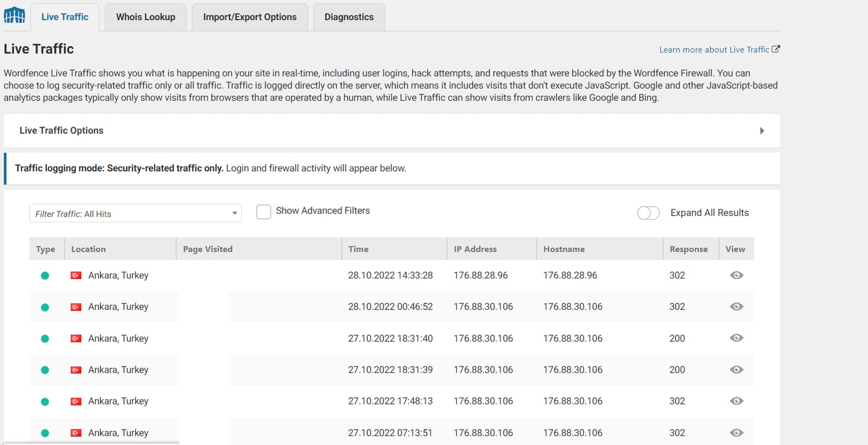868x445 pixels.
Task: Click the Turkey flag in the 18:31:39 row
Action: tap(76, 370)
